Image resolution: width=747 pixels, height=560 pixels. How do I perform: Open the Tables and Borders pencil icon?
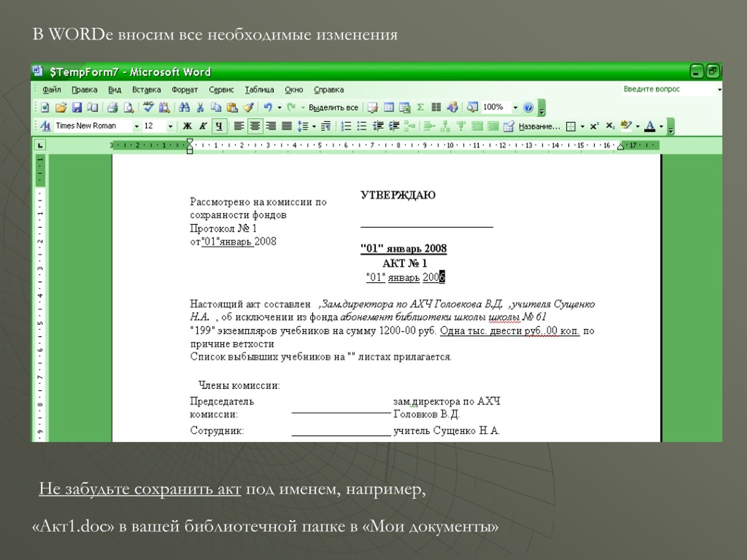click(373, 107)
